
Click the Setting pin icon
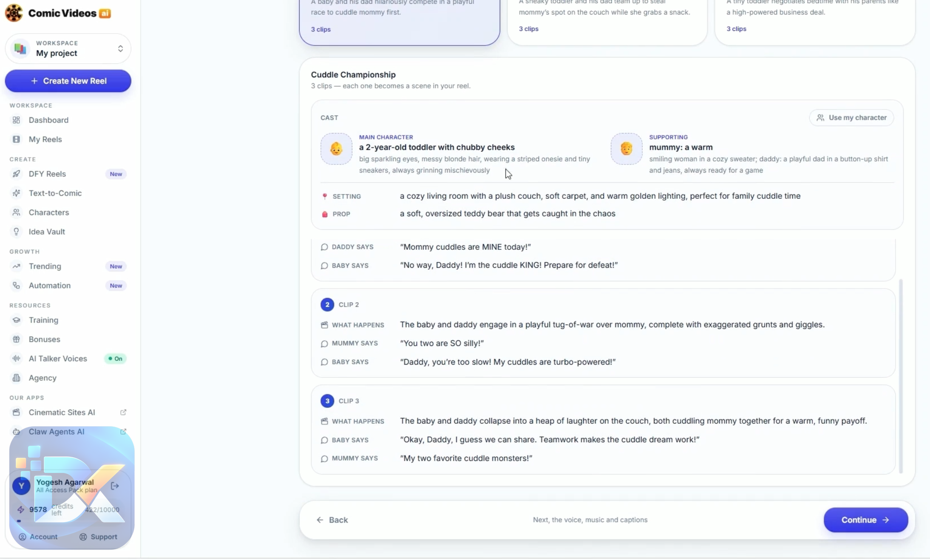pos(325,196)
